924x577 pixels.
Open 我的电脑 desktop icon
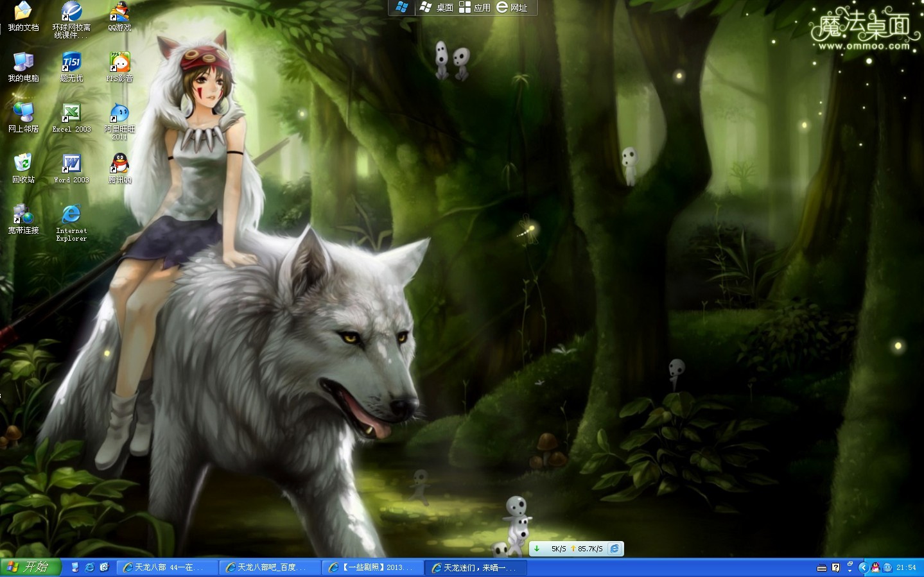(x=23, y=67)
